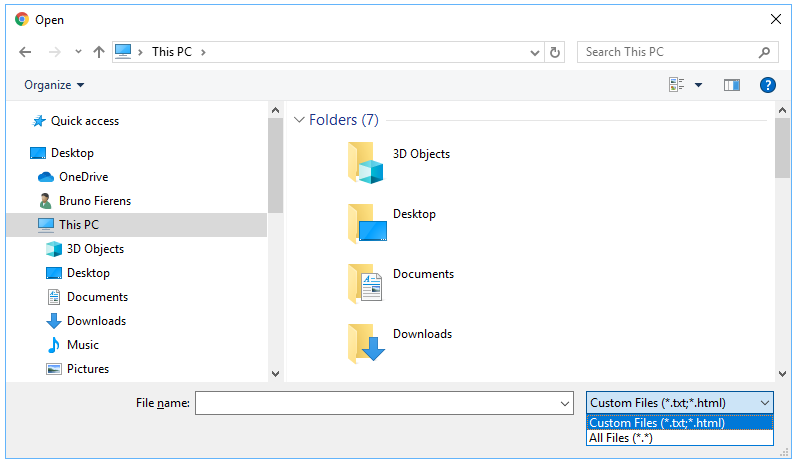This screenshot has height=464, width=794.
Task: Click the Documents page icon in tree
Action: (54, 297)
